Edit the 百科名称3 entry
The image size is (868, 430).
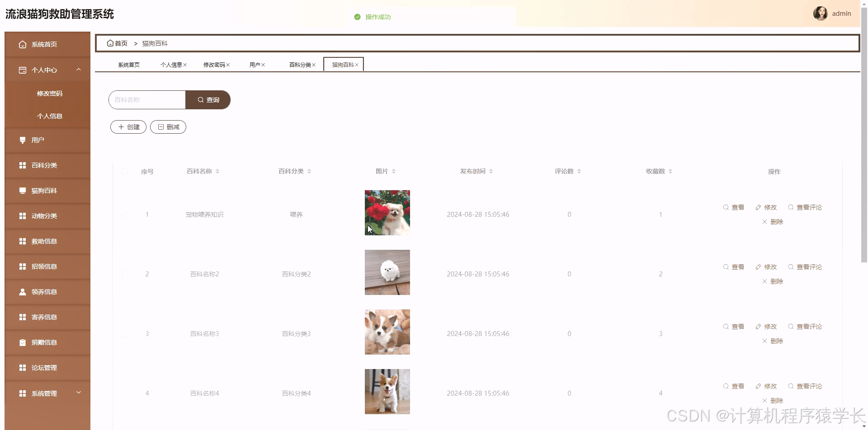[x=766, y=327]
